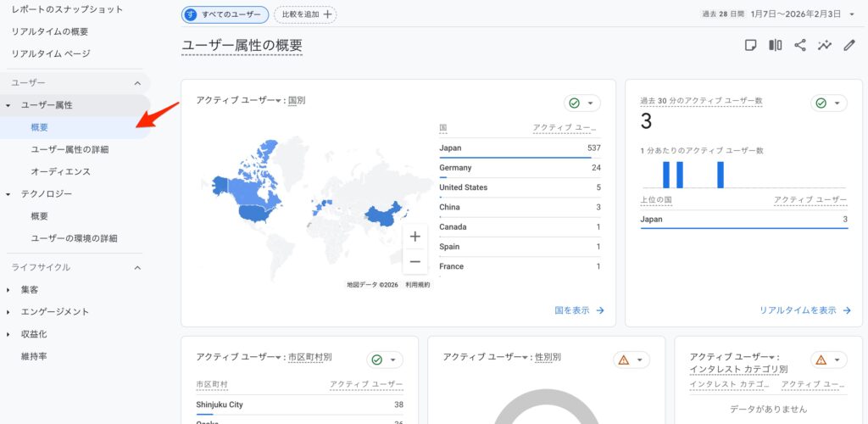Click the リアルタイムを表示 link
This screenshot has width=868, height=424.
point(805,310)
